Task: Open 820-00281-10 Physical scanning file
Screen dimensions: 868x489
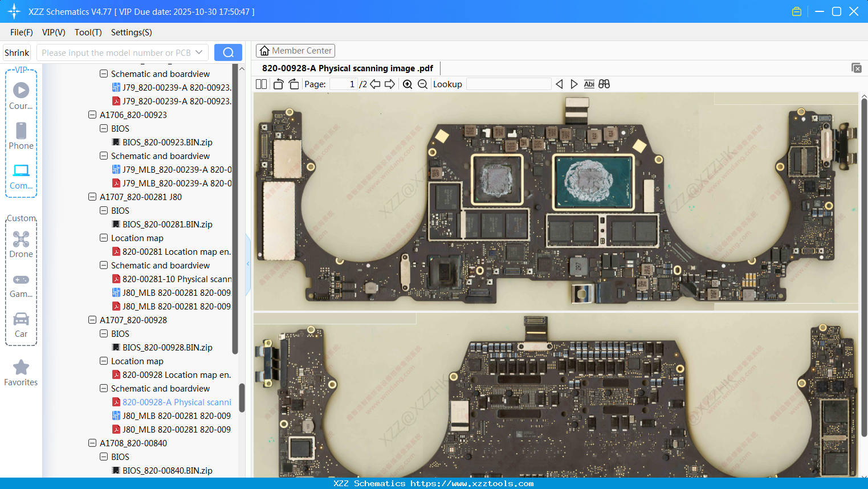Action: 177,279
